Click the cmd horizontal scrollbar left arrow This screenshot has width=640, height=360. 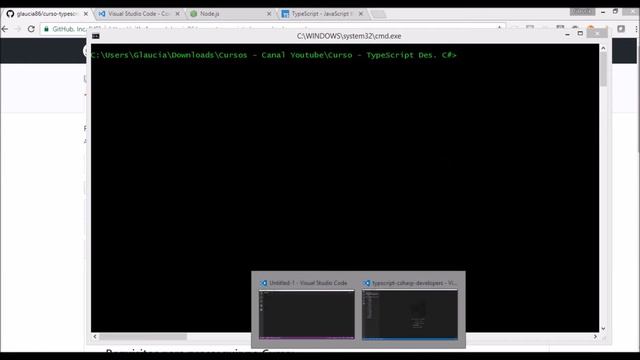point(95,337)
